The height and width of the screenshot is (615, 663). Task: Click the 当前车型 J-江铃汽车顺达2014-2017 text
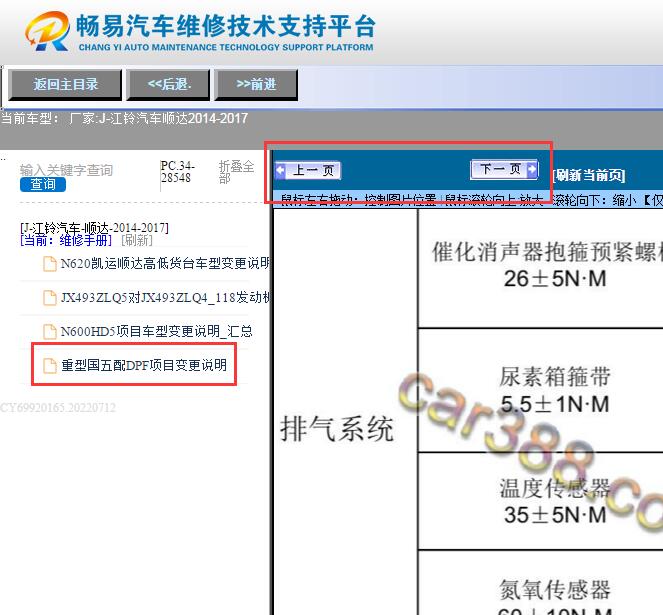(x=124, y=118)
